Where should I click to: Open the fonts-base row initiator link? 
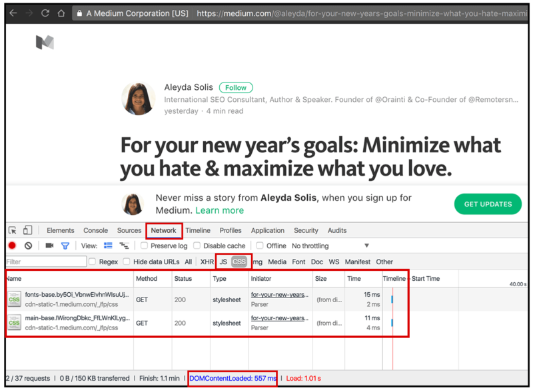[x=279, y=295]
